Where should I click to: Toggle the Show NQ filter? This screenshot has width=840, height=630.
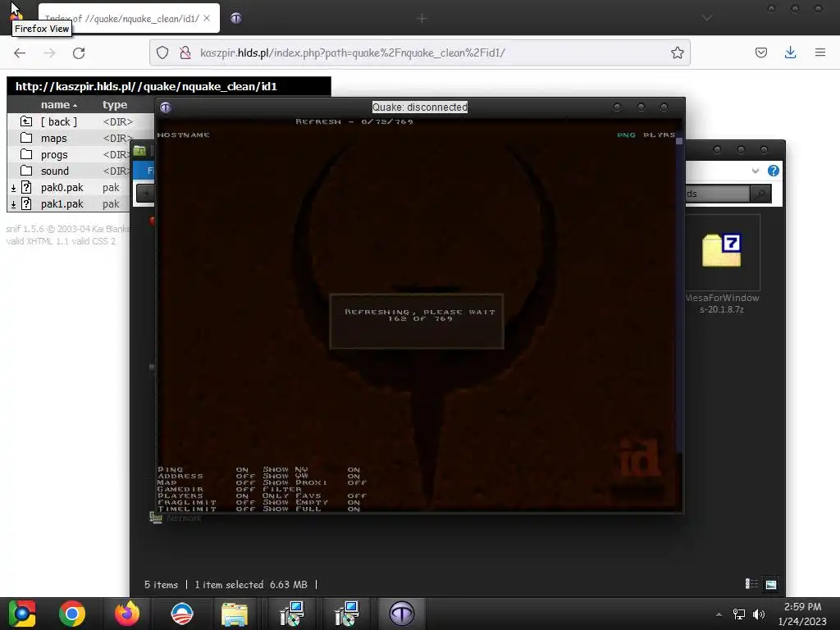point(311,469)
